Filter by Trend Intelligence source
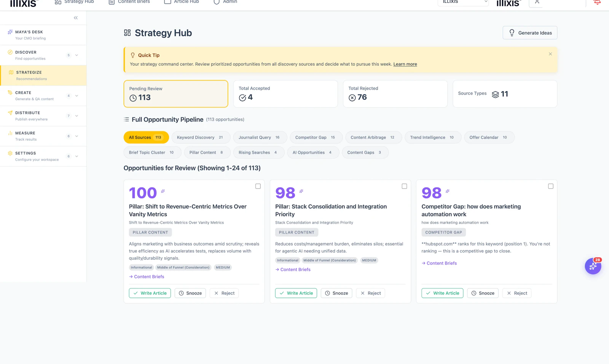609x364 pixels. point(433,137)
